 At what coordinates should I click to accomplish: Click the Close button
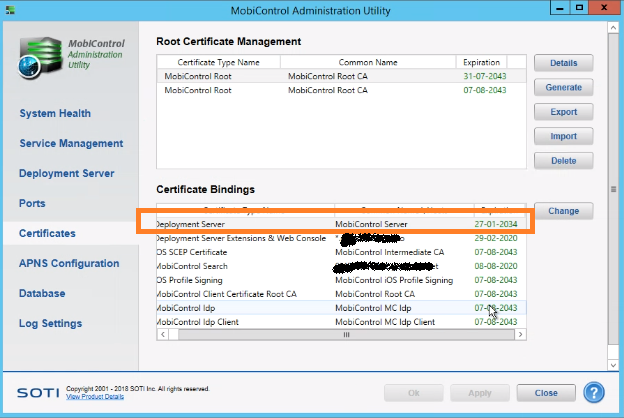tap(545, 393)
